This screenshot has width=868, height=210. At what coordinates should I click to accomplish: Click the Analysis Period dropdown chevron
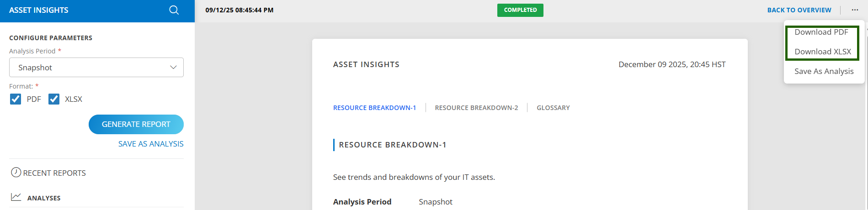point(173,68)
